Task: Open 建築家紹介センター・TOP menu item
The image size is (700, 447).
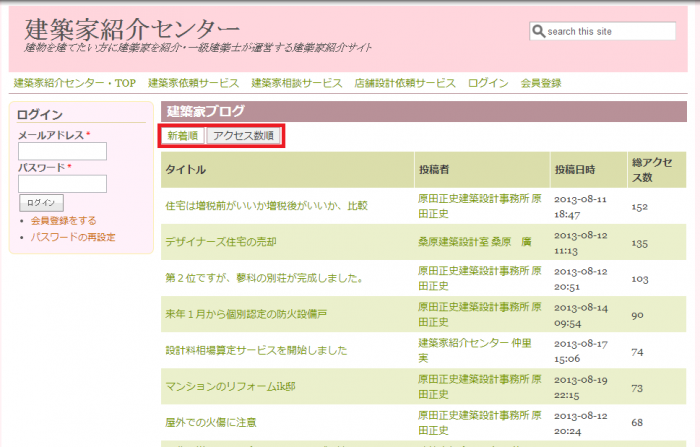Action: 74,83
